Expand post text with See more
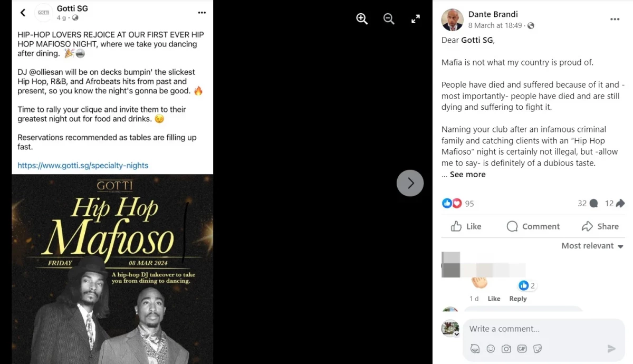The width and height of the screenshot is (633, 364). [467, 175]
